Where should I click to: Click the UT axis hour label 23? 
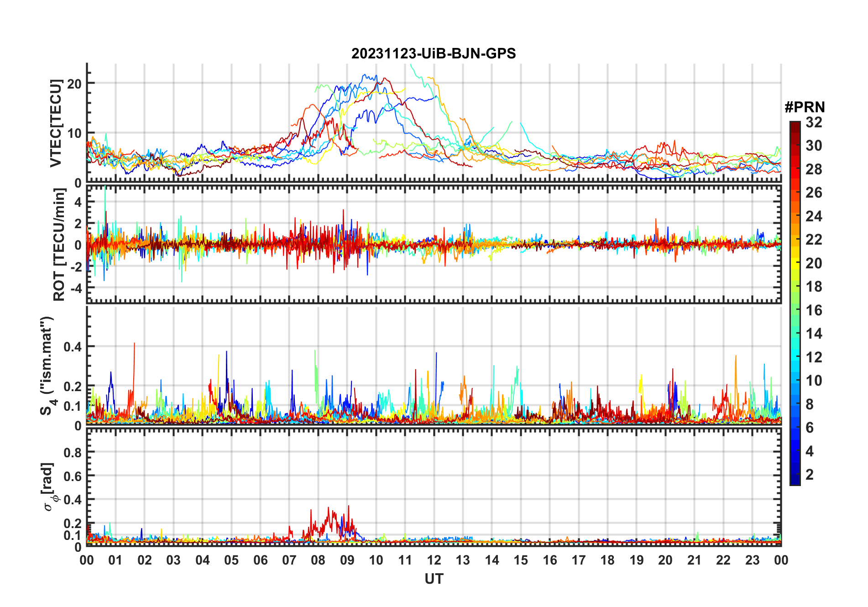tap(753, 560)
